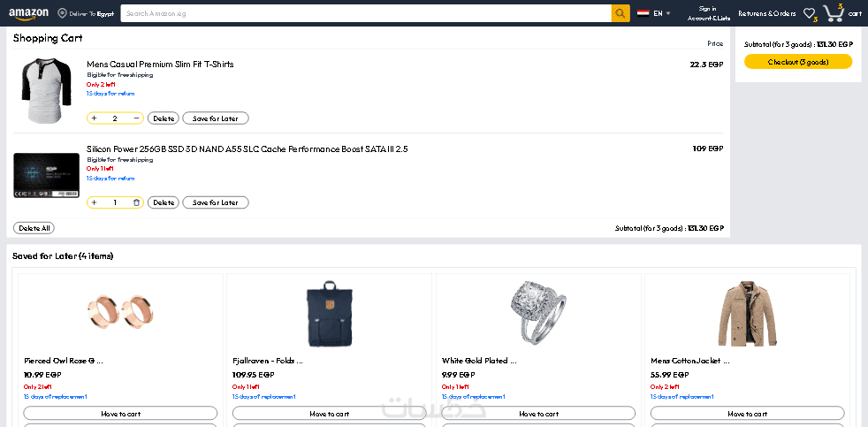Delete the Mens Casual T-Shirts item
This screenshot has width=868, height=427.
[x=163, y=118]
